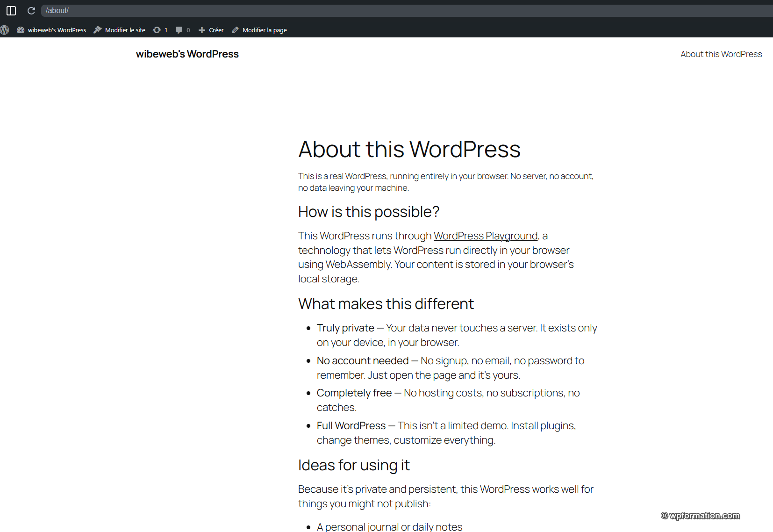Click the Ideas for using it heading
The image size is (773, 532).
tap(354, 465)
